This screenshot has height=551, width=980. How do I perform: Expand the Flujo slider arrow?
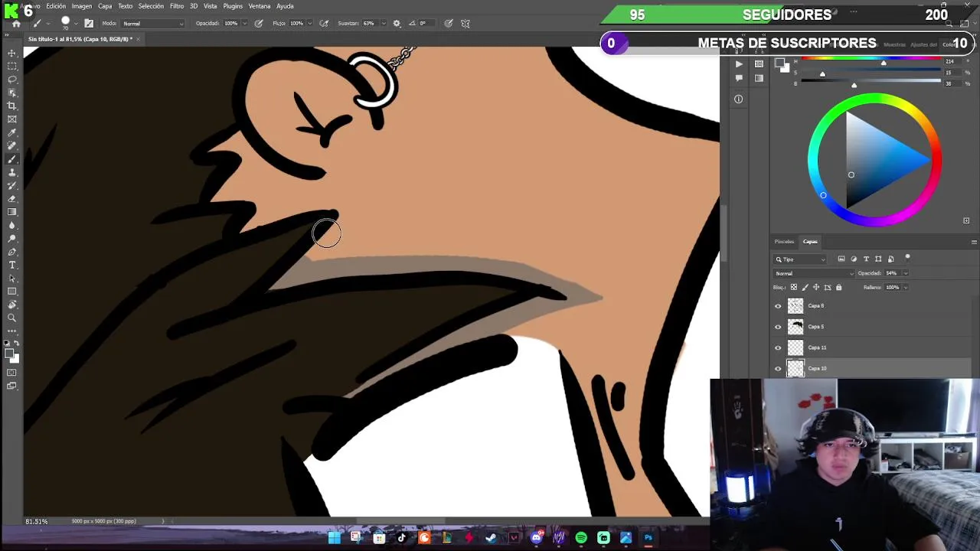coord(310,23)
